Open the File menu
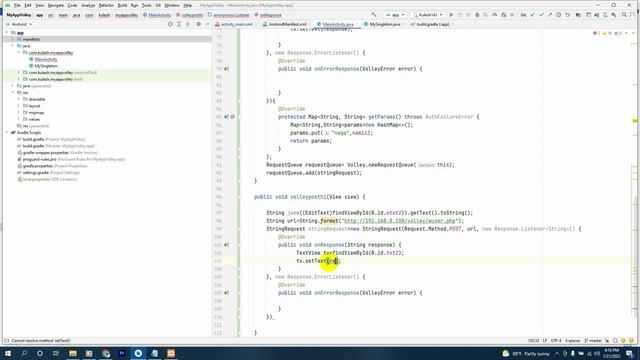 click(17, 5)
